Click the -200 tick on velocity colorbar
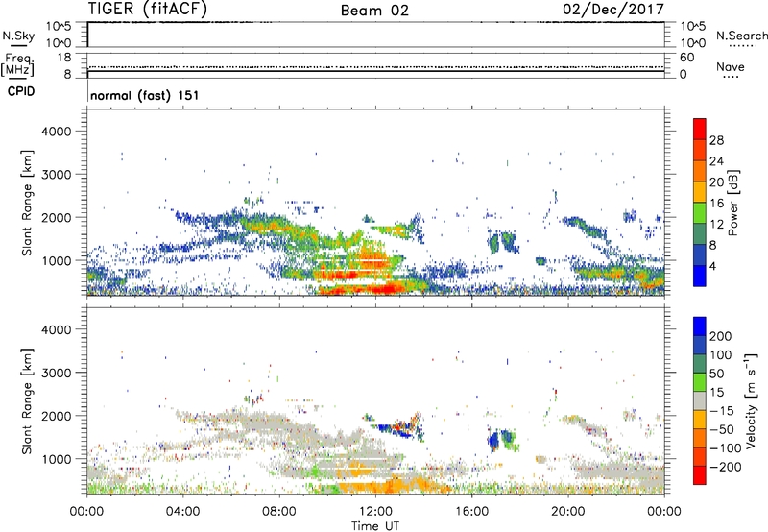768x532 pixels. (726, 467)
